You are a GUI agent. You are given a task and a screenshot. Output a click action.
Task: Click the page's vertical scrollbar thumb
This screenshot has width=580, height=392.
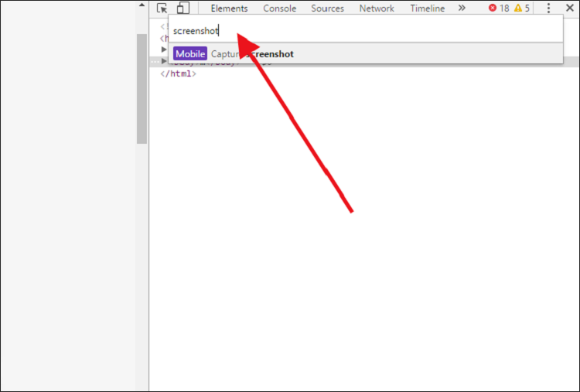142,89
